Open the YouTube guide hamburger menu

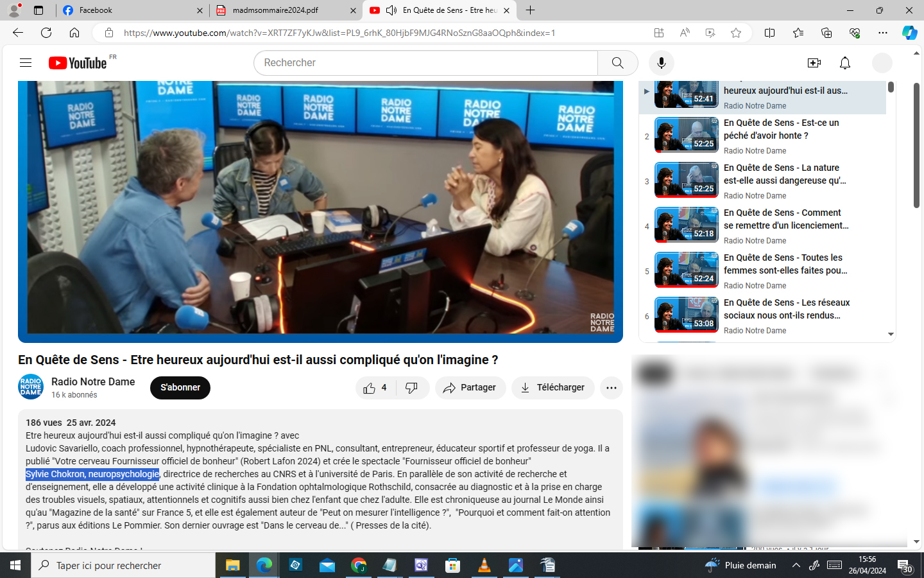pyautogui.click(x=26, y=62)
